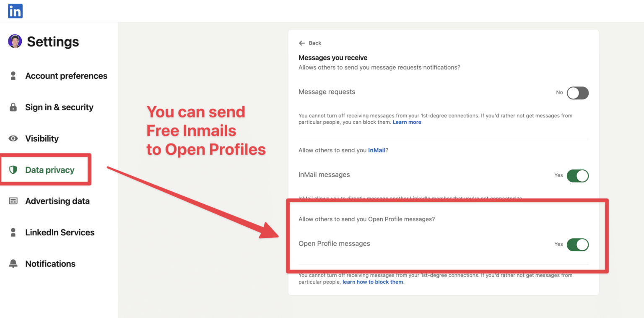Image resolution: width=644 pixels, height=318 pixels.
Task: Open the InMail link in the question text
Action: pyautogui.click(x=377, y=150)
